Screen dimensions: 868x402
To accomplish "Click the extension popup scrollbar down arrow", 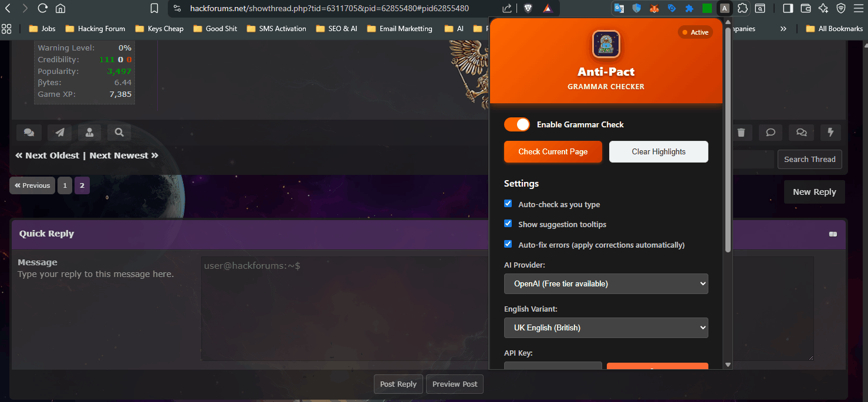I will [x=728, y=364].
